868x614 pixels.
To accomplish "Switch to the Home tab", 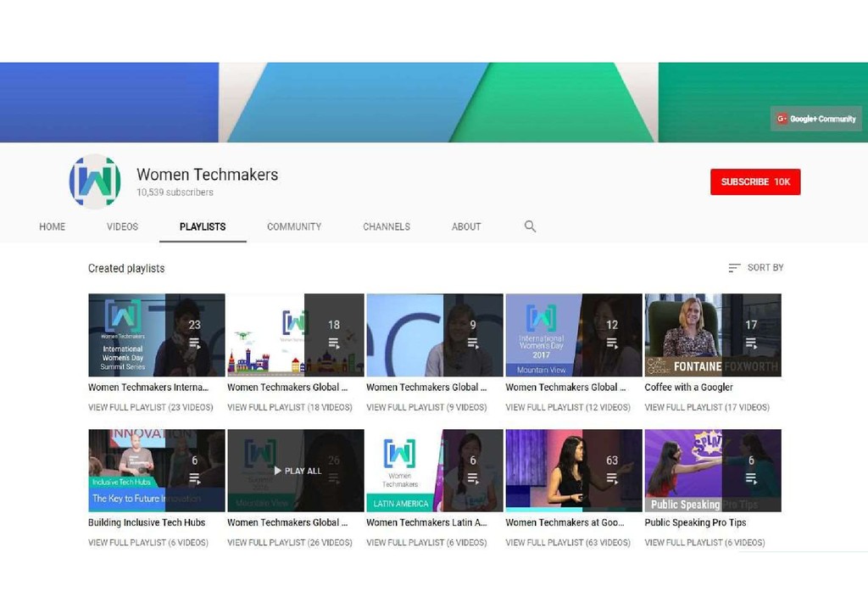I will pos(52,226).
